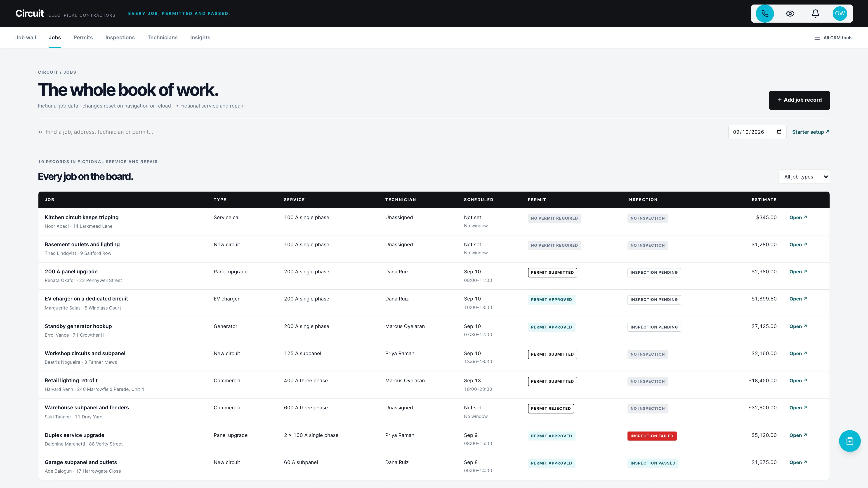Open the Starter setup link
Viewport: 868px width, 488px height.
click(810, 132)
